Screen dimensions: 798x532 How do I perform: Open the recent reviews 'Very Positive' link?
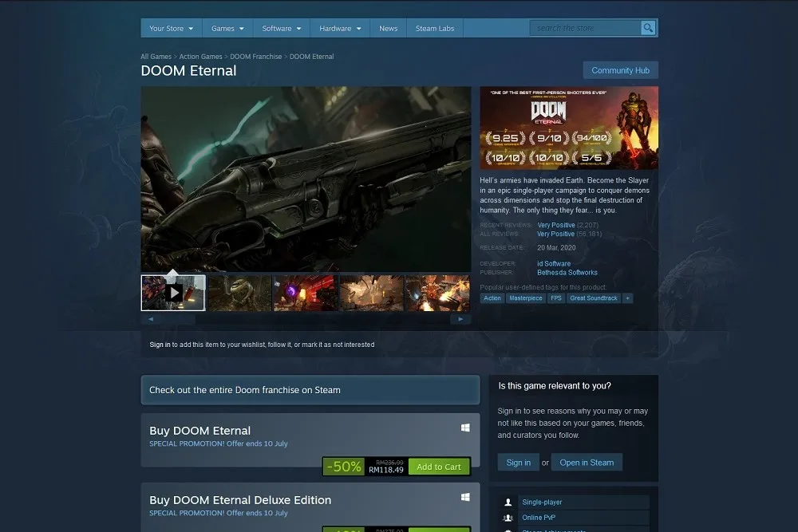556,225
